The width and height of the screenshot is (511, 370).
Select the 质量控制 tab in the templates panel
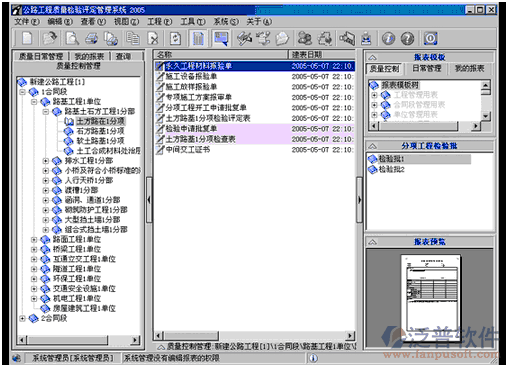[384, 69]
